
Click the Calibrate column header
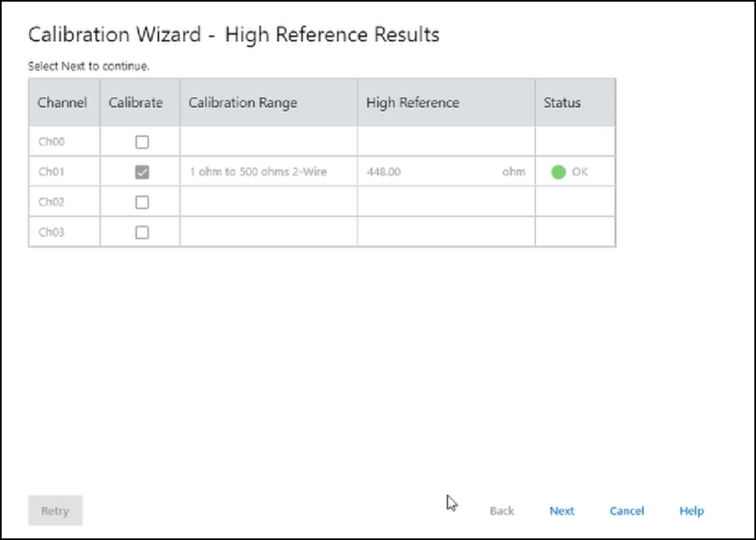coord(136,103)
